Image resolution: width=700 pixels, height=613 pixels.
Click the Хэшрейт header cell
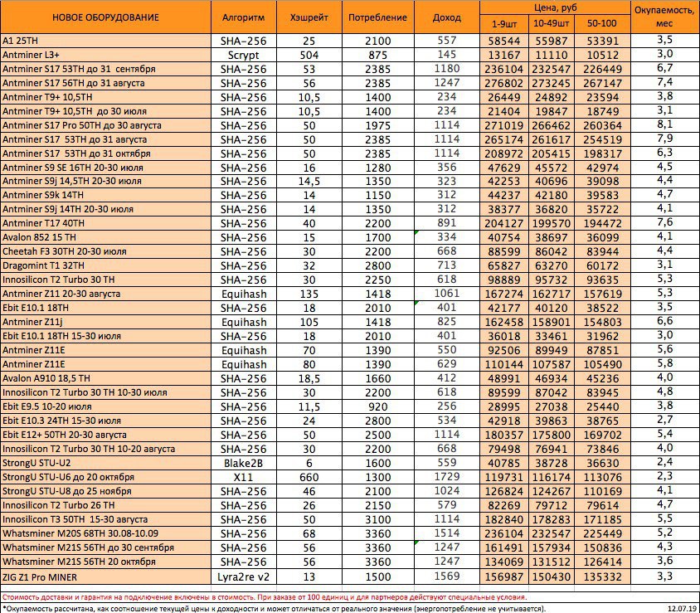coord(309,17)
